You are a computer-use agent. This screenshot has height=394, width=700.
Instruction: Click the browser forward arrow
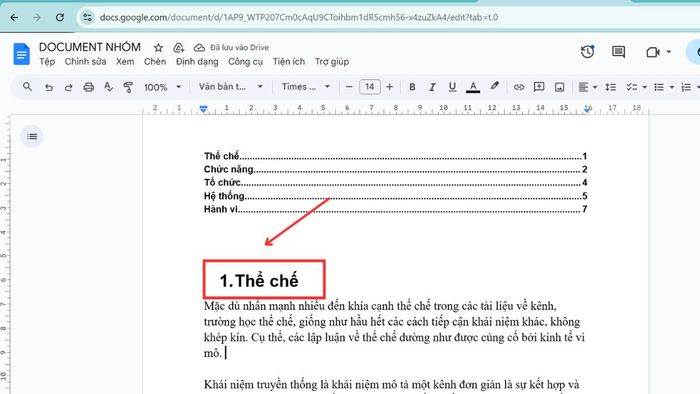click(x=37, y=17)
